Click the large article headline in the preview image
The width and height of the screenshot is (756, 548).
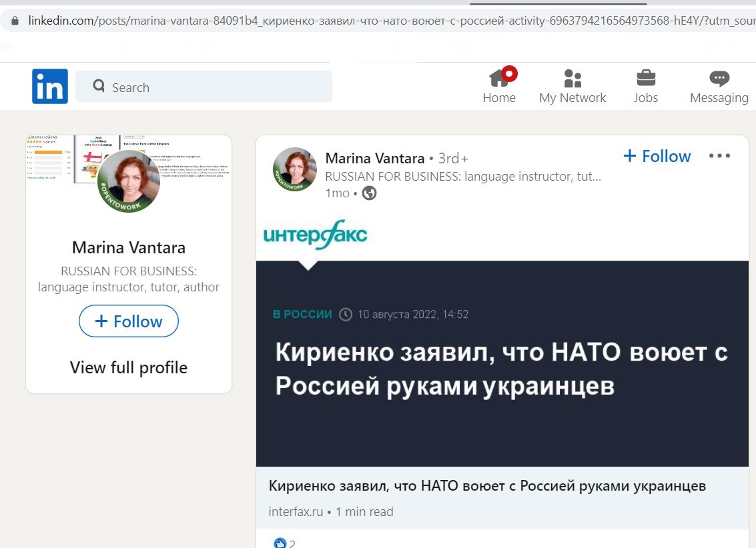tap(501, 369)
